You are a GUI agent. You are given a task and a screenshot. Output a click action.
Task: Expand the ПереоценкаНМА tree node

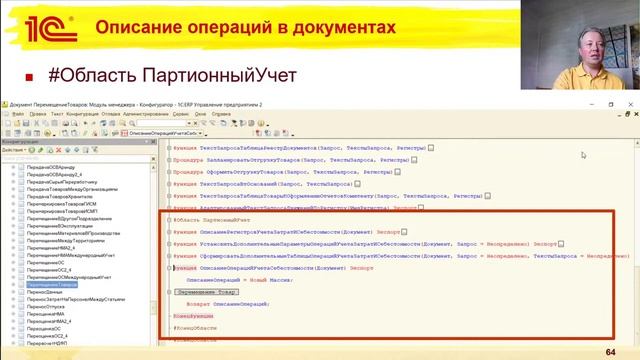pos(13,314)
